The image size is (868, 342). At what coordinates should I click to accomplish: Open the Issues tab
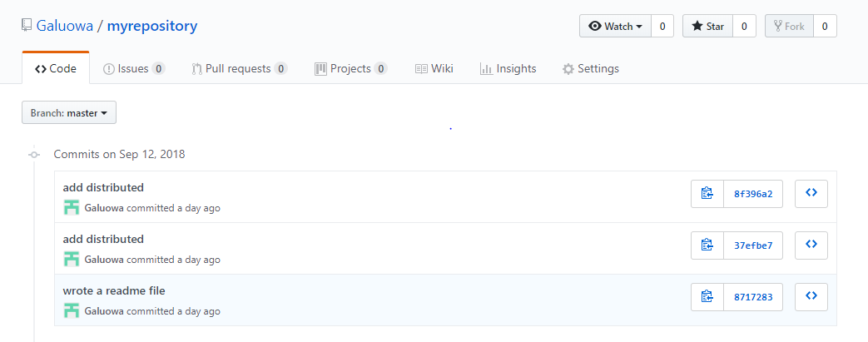[x=134, y=68]
